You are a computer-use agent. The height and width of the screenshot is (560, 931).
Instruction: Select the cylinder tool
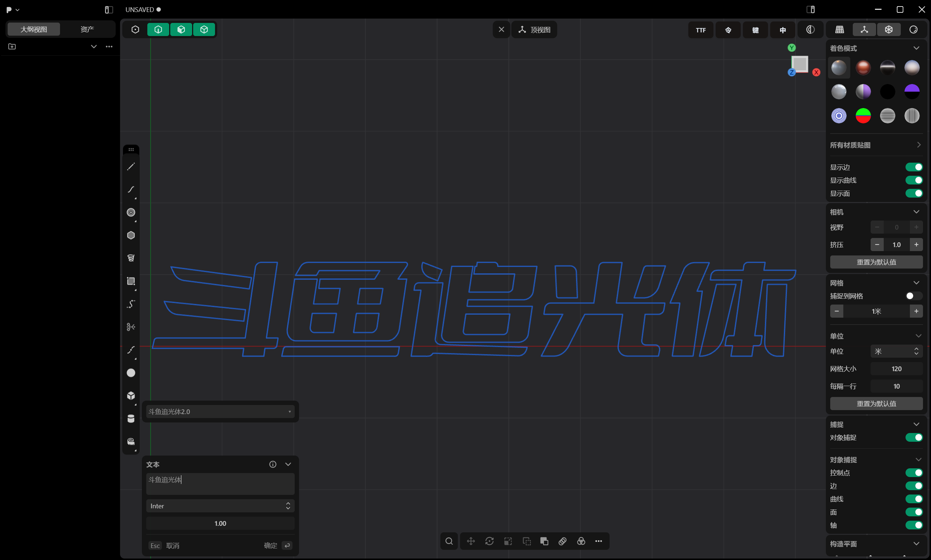(x=131, y=418)
